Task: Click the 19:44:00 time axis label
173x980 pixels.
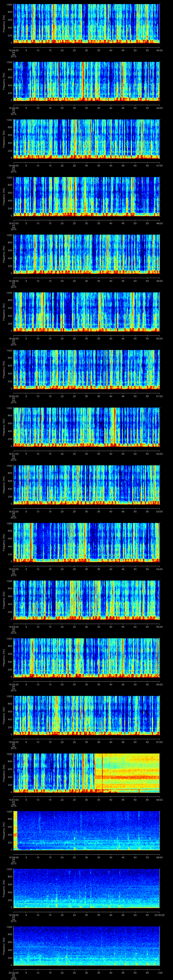Action: coord(14,50)
